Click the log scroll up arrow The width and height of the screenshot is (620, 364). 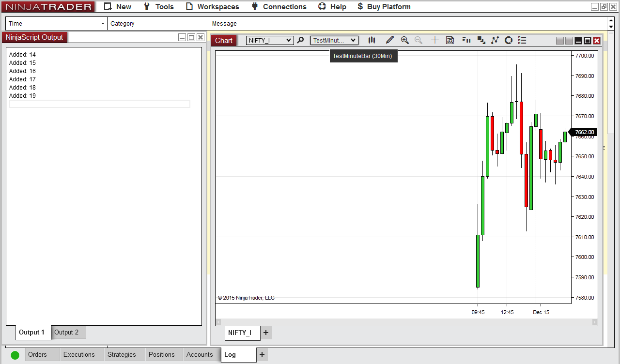pos(611,20)
